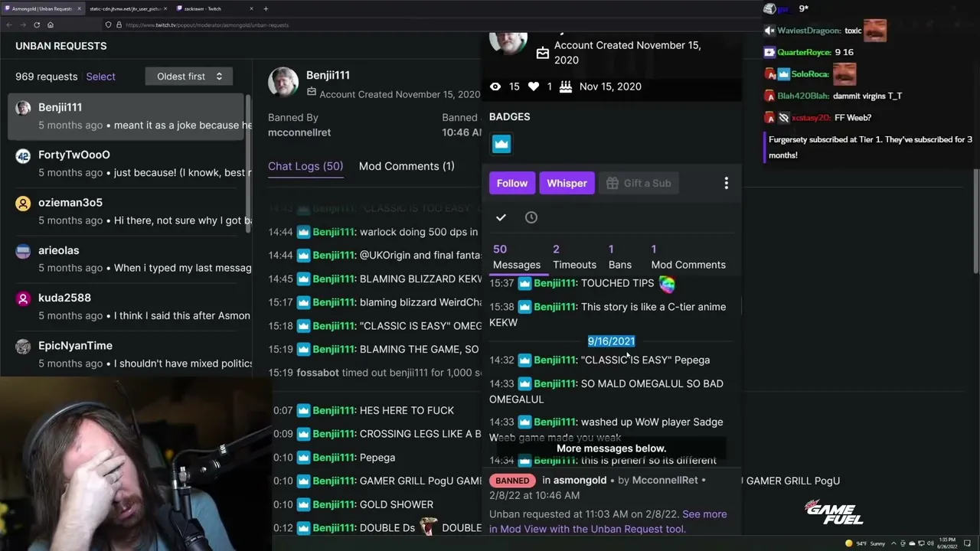Viewport: 980px width, 551px height.
Task: Click the site lock icon in address bar
Action: (x=118, y=25)
